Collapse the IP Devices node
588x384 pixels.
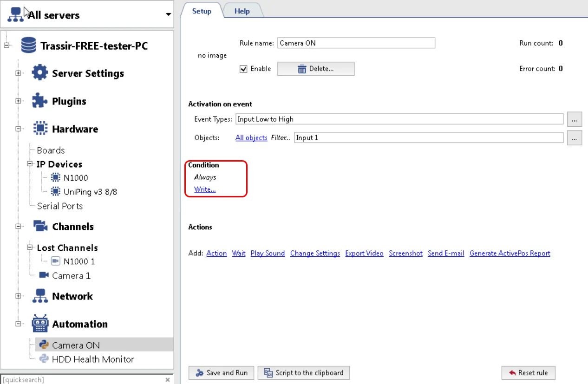tap(30, 164)
